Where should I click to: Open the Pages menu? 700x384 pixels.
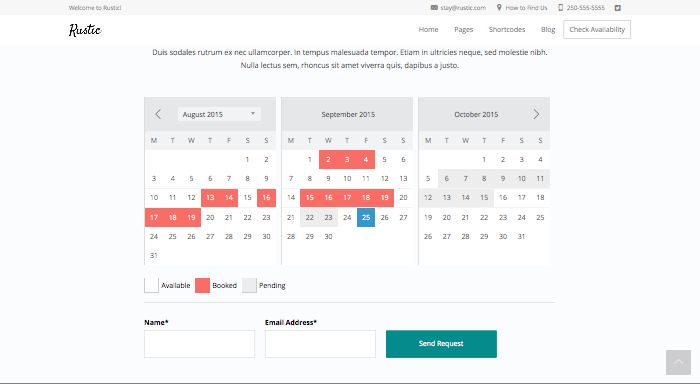(x=463, y=29)
